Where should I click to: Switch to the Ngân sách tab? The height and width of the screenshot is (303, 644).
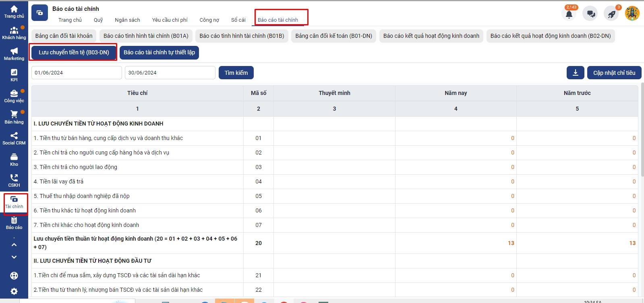pyautogui.click(x=127, y=20)
